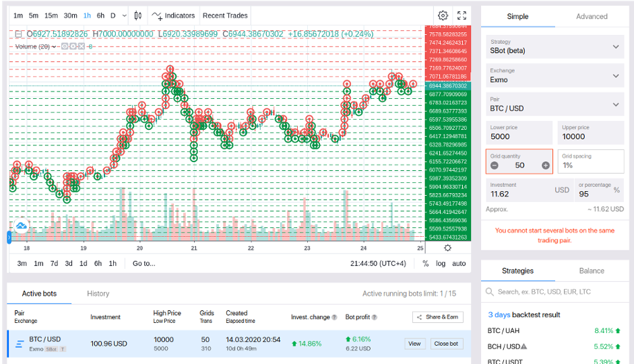Viewport: 634px width, 364px height.
Task: Collapse the chart legend box icon
Action: 18,34
